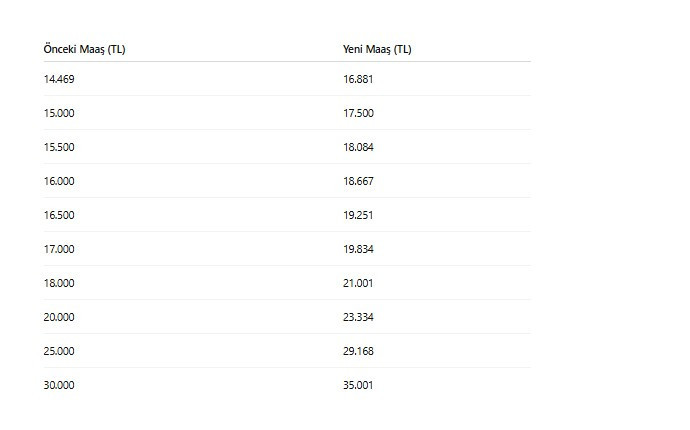Click the 19.251 new salary value
Viewport: 690px width, 430px height.
pos(358,215)
